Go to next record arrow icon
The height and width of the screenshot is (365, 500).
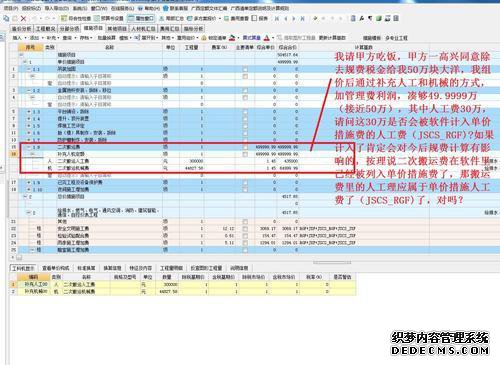294,19
